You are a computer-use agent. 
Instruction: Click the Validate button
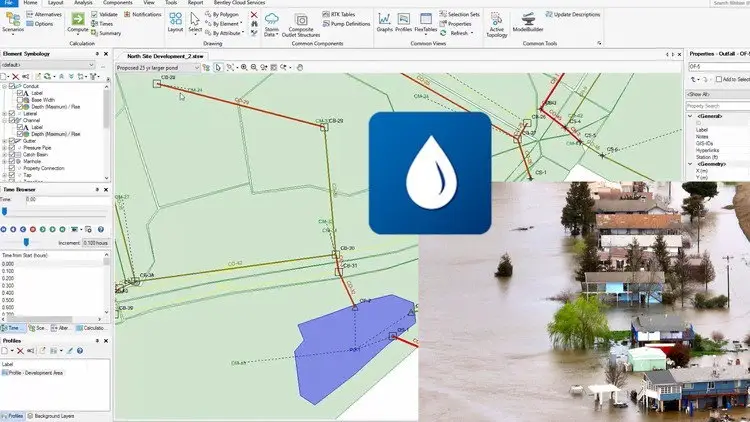point(104,14)
